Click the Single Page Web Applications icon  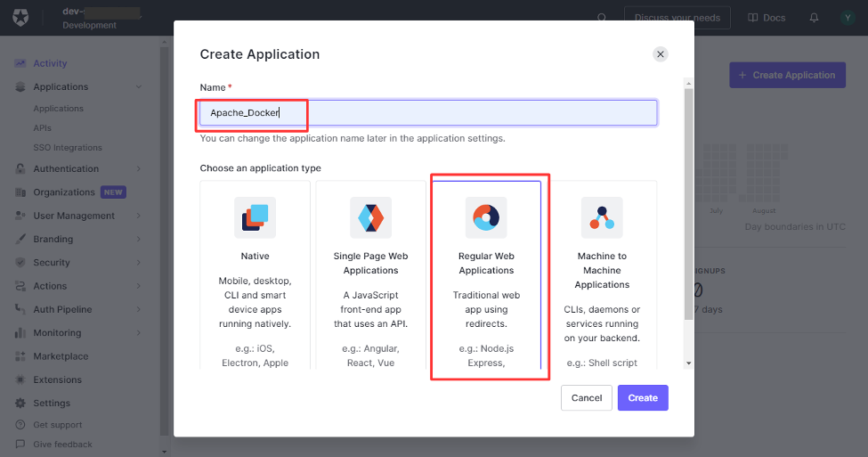tap(371, 217)
